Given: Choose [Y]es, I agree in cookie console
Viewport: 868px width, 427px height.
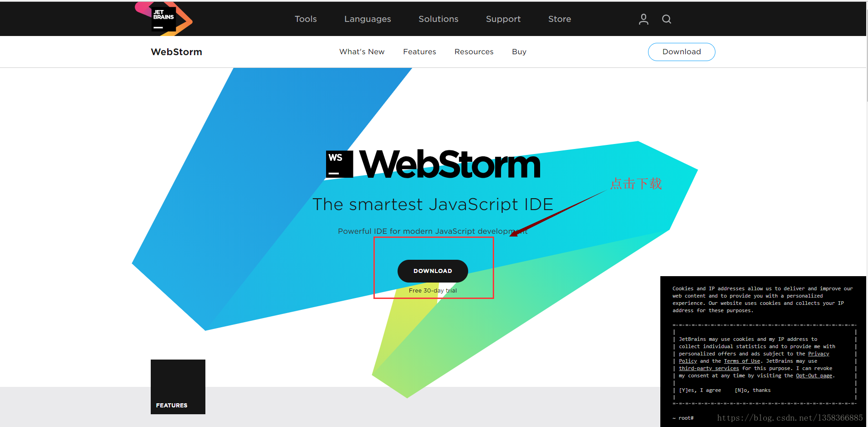Looking at the screenshot, I should point(700,390).
